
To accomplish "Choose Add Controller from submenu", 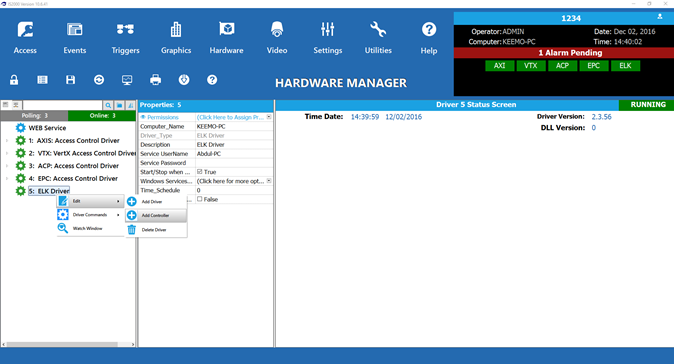I will 156,215.
